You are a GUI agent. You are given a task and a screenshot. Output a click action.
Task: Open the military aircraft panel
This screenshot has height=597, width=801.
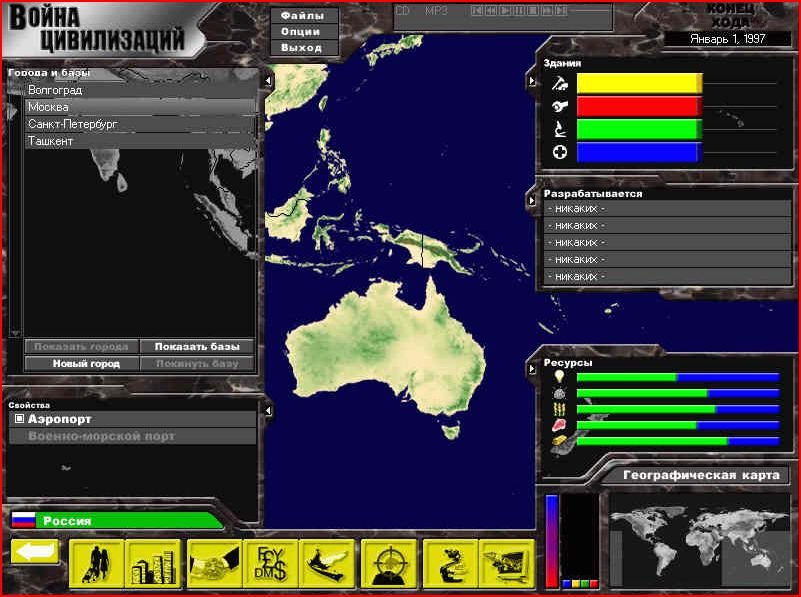[x=326, y=563]
